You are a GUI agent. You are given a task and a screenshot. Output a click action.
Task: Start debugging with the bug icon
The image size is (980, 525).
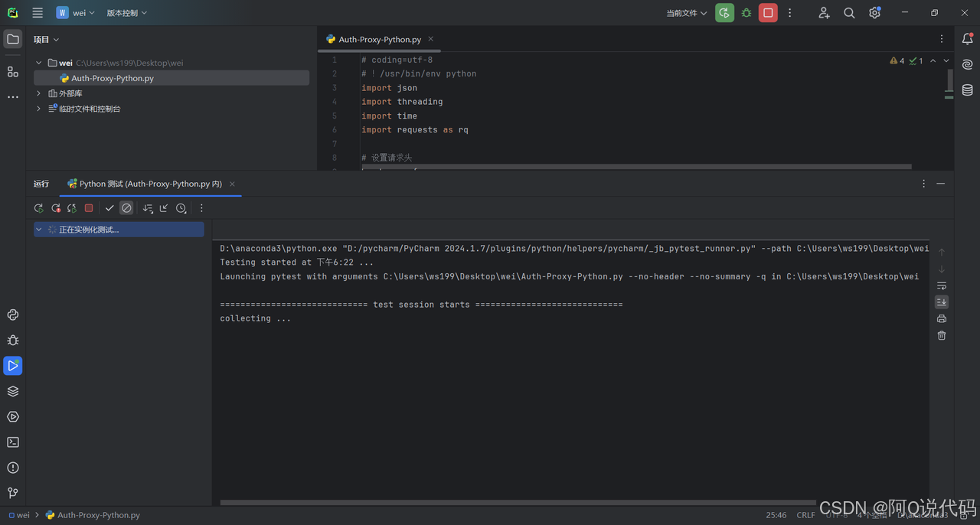pyautogui.click(x=746, y=13)
